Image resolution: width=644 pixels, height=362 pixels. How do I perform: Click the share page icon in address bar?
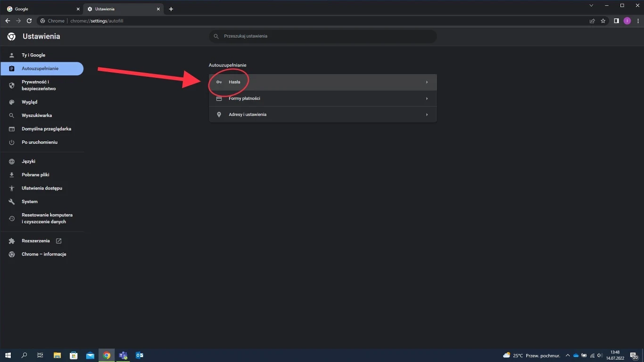(x=592, y=21)
